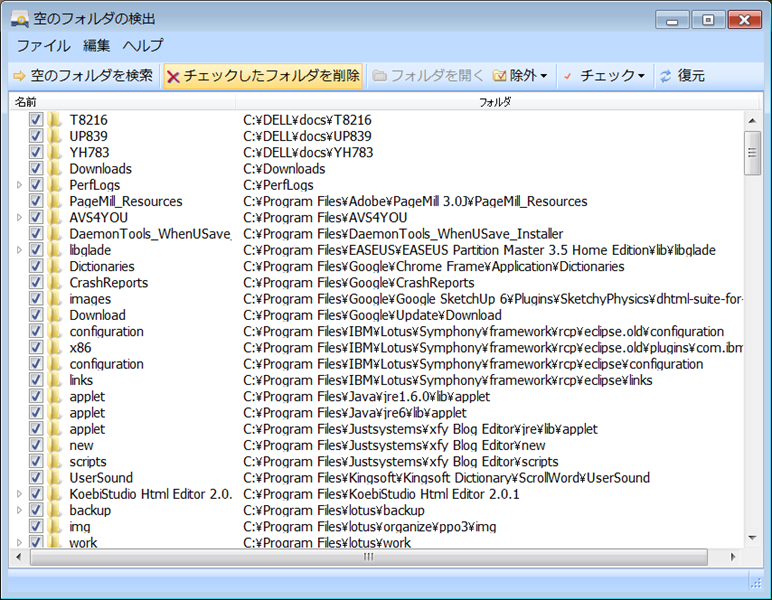Click the フォルダを開く button
The image size is (772, 600).
point(428,76)
